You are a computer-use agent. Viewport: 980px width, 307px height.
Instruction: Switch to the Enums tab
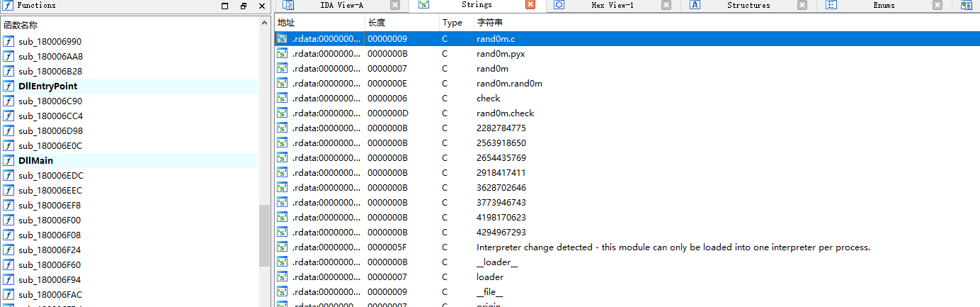tap(883, 5)
